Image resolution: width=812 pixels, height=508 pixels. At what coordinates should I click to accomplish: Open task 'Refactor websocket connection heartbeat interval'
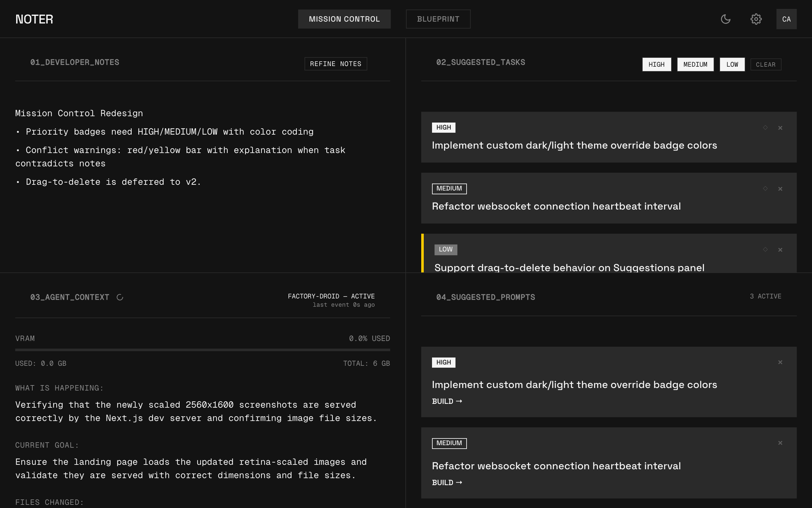point(556,206)
